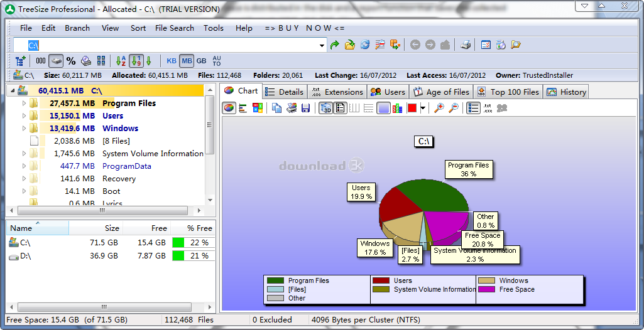
Task: Zoom out of the chart
Action: point(454,109)
